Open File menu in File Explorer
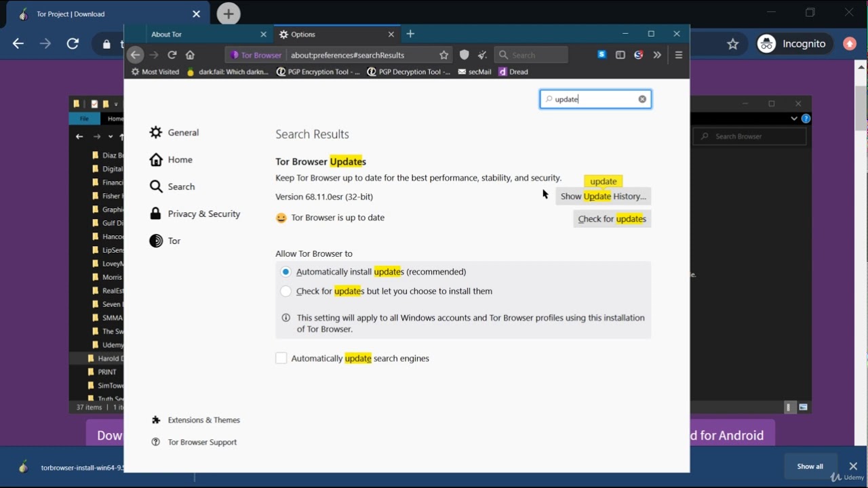The image size is (868, 488). pos(85,119)
